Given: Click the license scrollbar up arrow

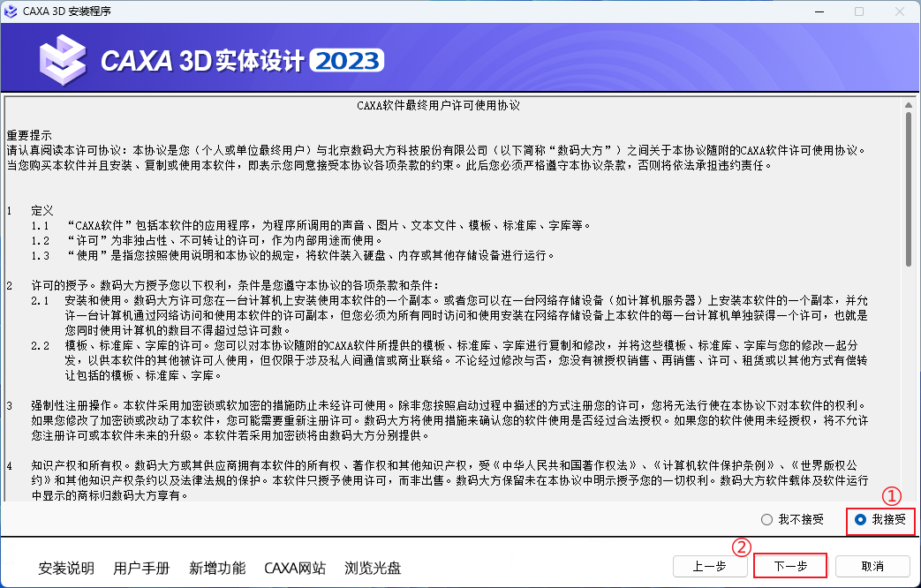Looking at the screenshot, I should tap(909, 105).
